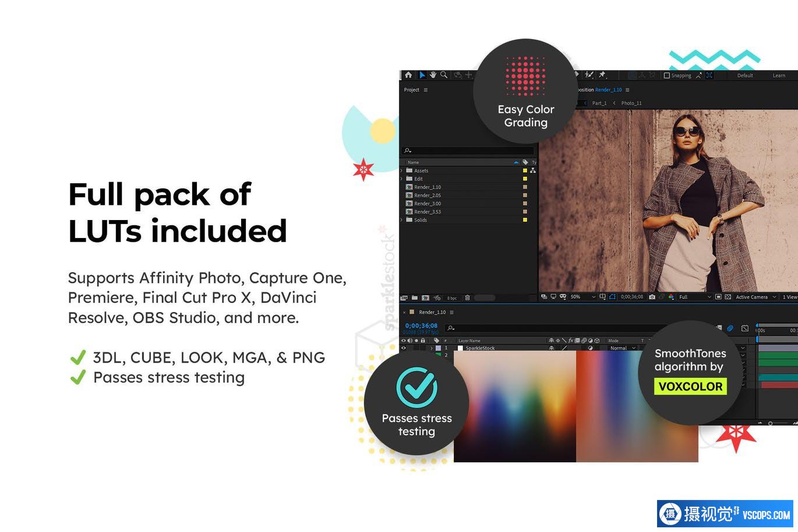
Task: Select the Hand tool
Action: 433,75
